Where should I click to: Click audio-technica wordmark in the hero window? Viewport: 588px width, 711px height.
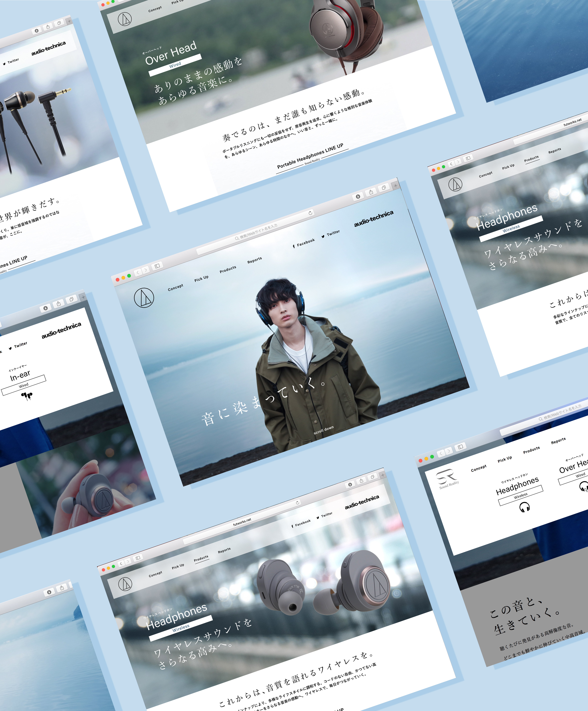click(374, 219)
